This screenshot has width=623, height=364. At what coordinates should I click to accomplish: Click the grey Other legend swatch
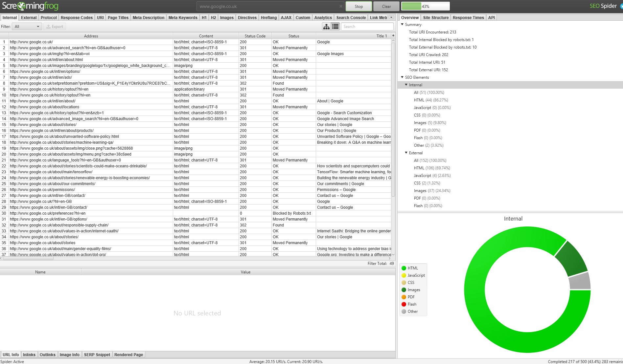pyautogui.click(x=404, y=311)
